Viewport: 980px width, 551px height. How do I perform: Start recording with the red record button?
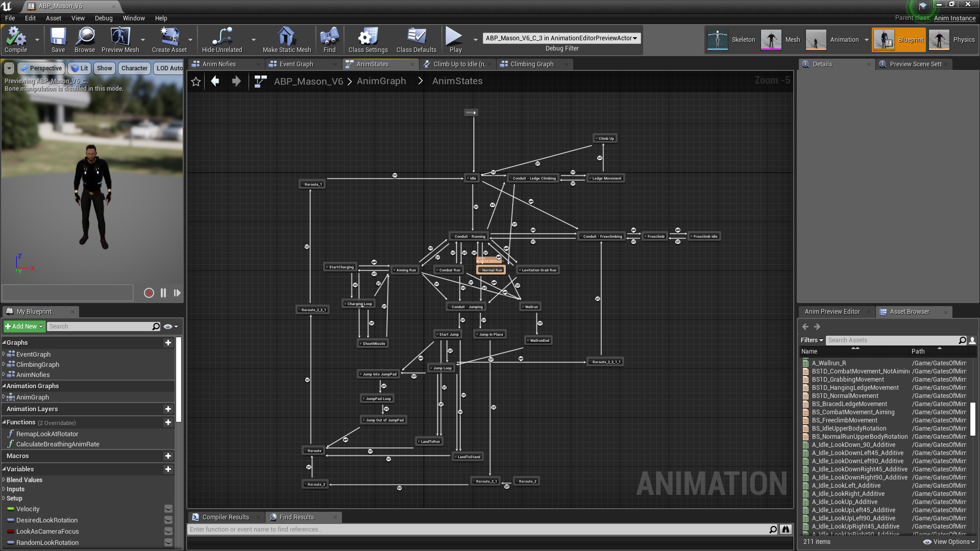(149, 293)
